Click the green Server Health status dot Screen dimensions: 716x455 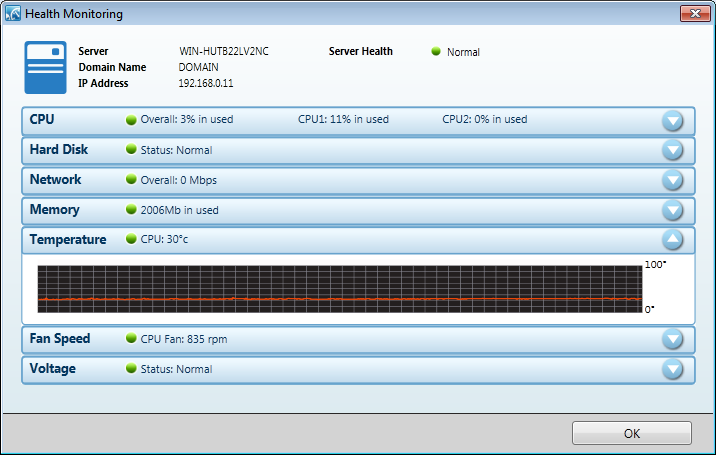(436, 51)
